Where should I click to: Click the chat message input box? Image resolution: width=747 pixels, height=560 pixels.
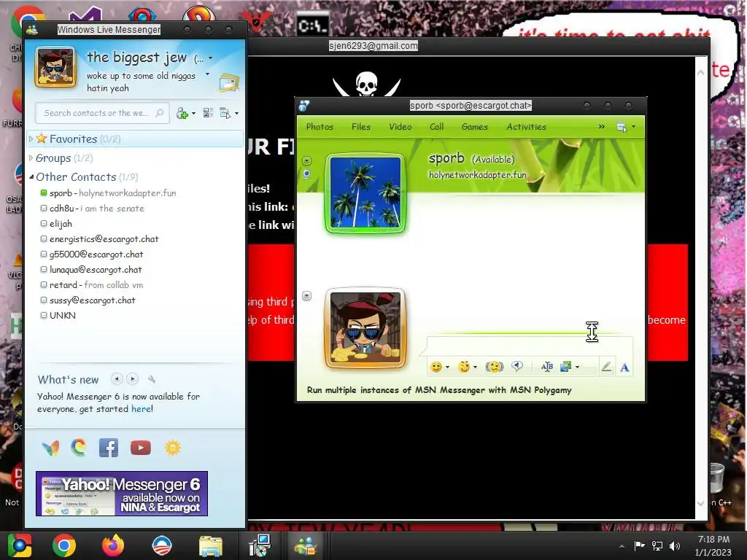coord(530,346)
